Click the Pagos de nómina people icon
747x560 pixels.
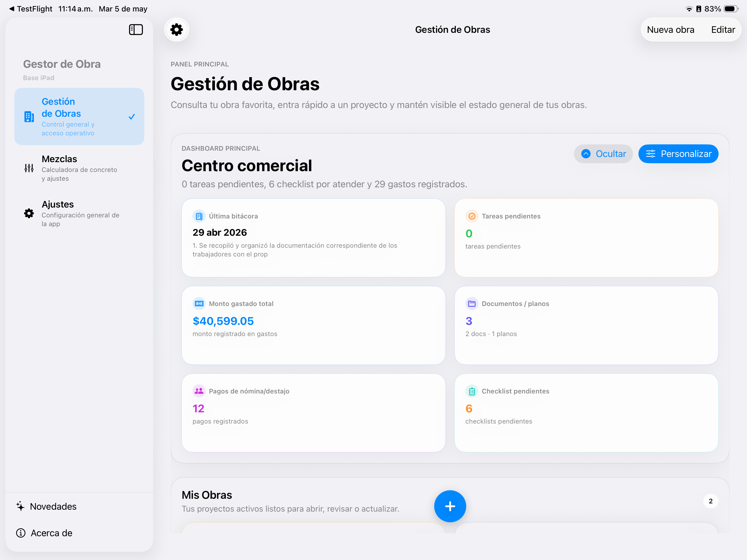click(199, 391)
